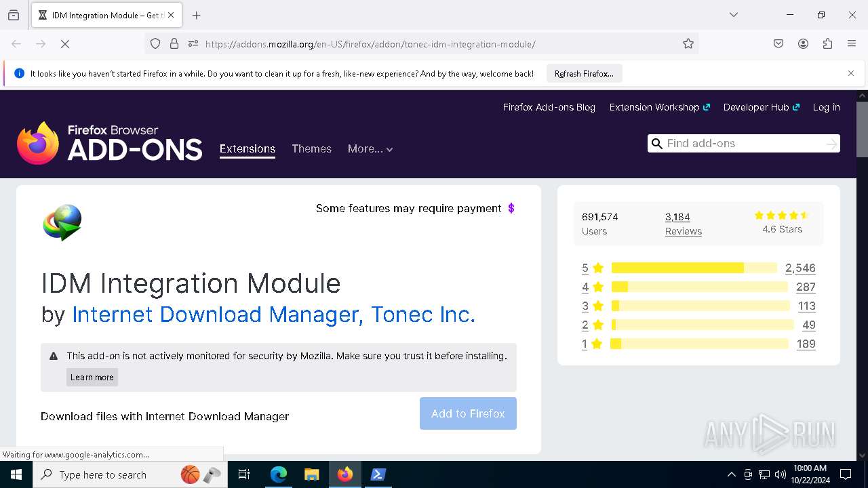This screenshot has height=488, width=868.
Task: Open the Save to Pocket icon
Action: 778,44
